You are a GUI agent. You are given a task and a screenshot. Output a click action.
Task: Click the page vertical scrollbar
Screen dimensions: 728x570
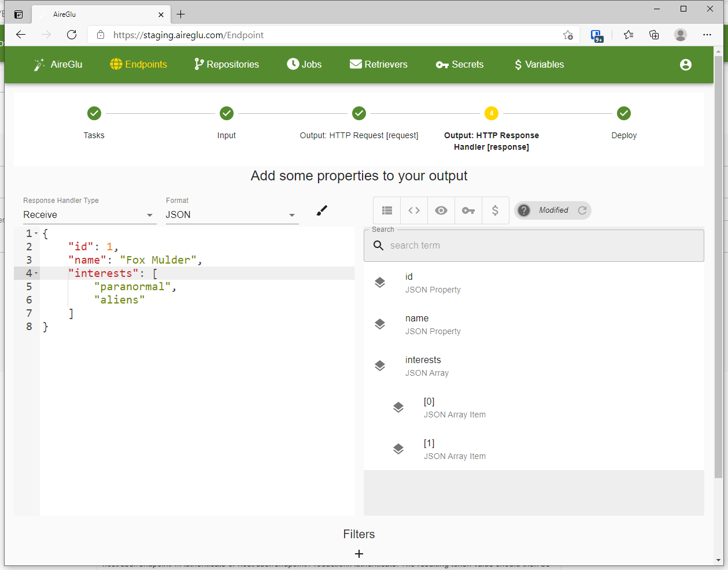tap(719, 266)
